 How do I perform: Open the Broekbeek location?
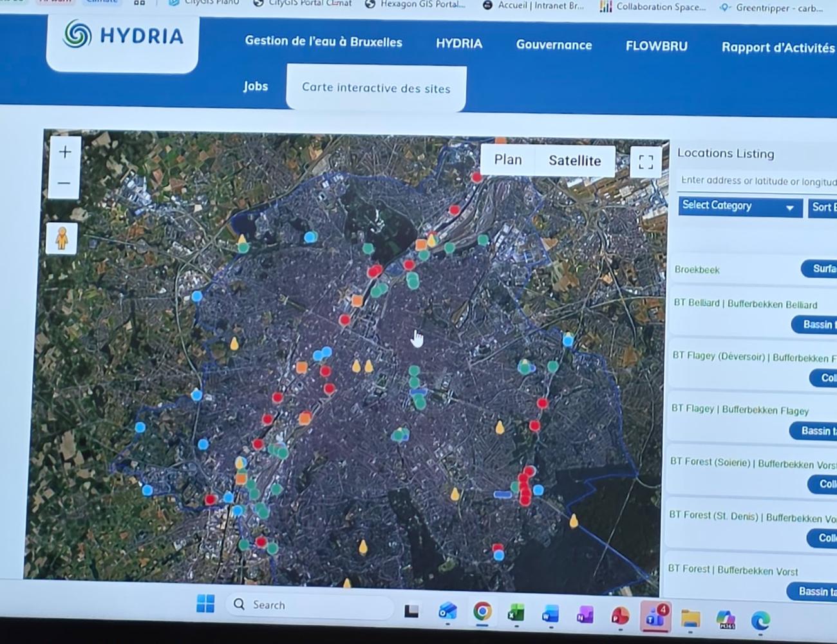coord(697,270)
